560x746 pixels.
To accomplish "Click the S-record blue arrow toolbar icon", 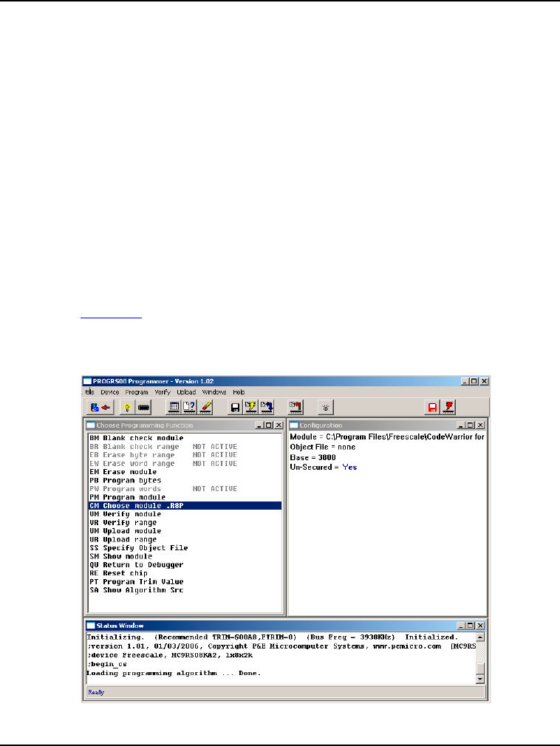I will (267, 407).
